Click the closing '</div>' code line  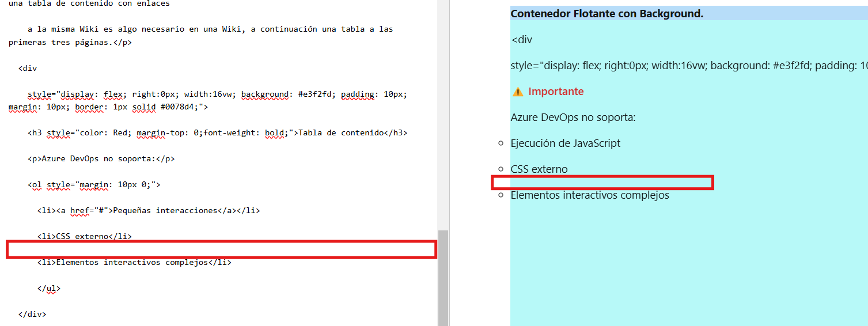(32, 314)
